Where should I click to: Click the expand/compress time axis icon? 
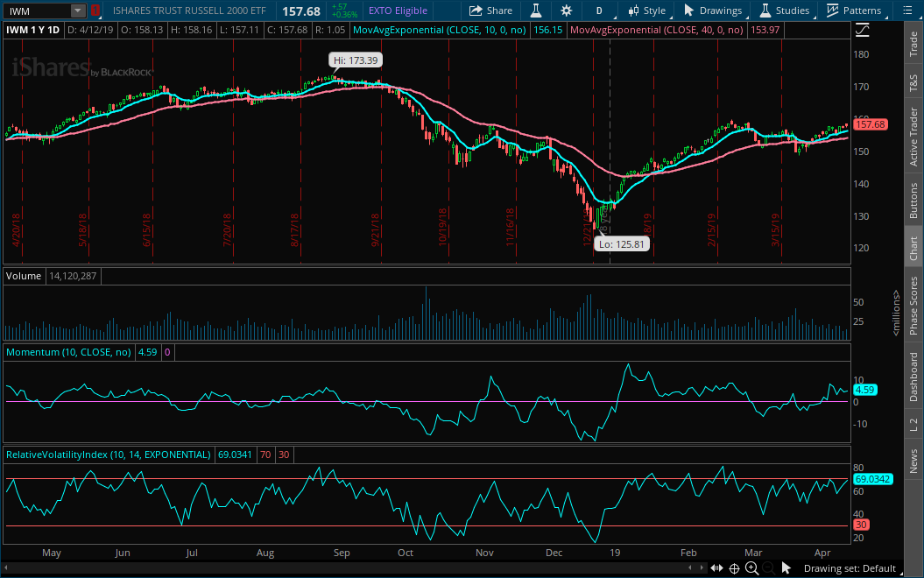[716, 568]
